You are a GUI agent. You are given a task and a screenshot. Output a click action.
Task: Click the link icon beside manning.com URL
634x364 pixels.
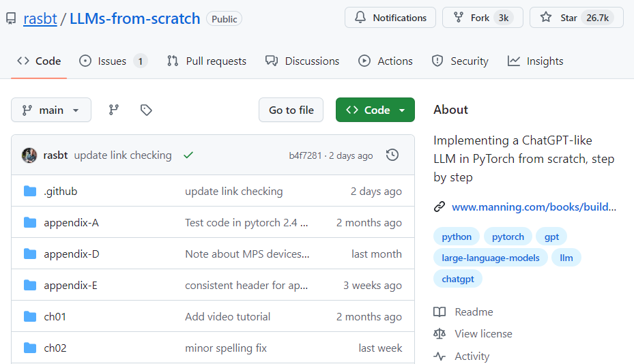point(440,207)
